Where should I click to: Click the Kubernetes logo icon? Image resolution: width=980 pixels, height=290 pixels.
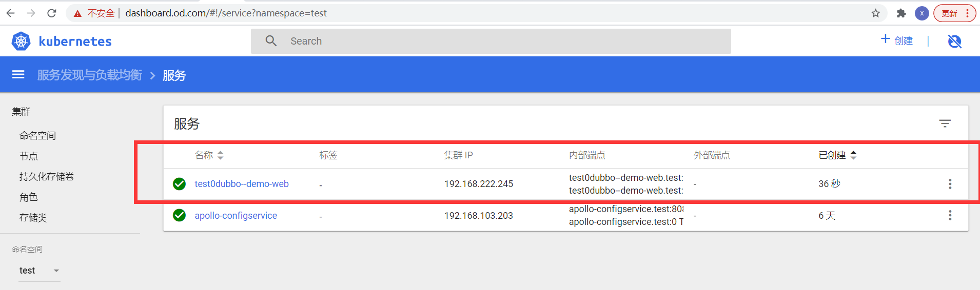[21, 41]
